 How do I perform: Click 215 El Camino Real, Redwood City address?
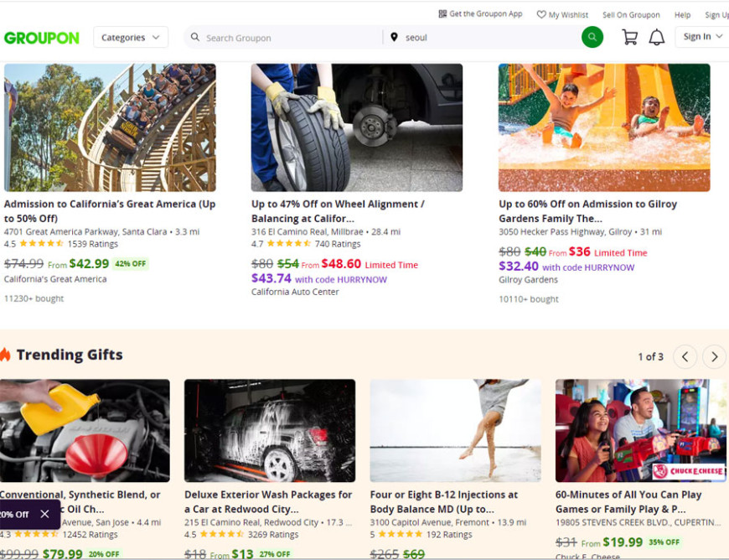pos(251,522)
